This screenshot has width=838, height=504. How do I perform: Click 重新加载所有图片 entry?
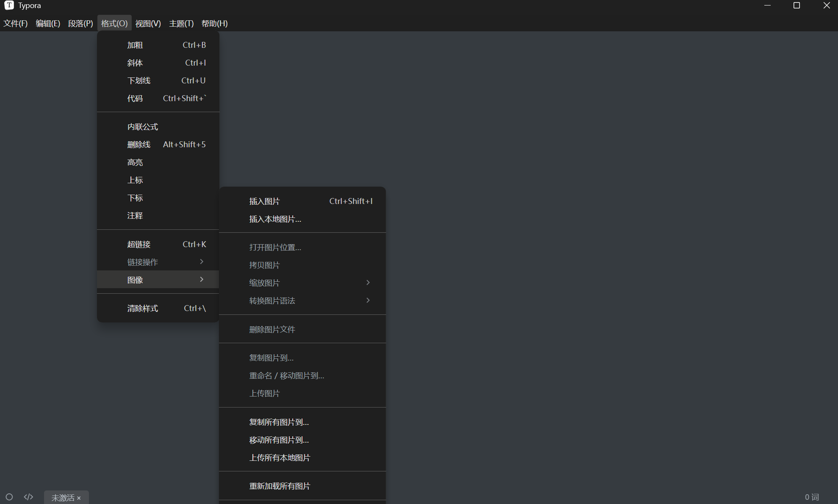click(279, 486)
